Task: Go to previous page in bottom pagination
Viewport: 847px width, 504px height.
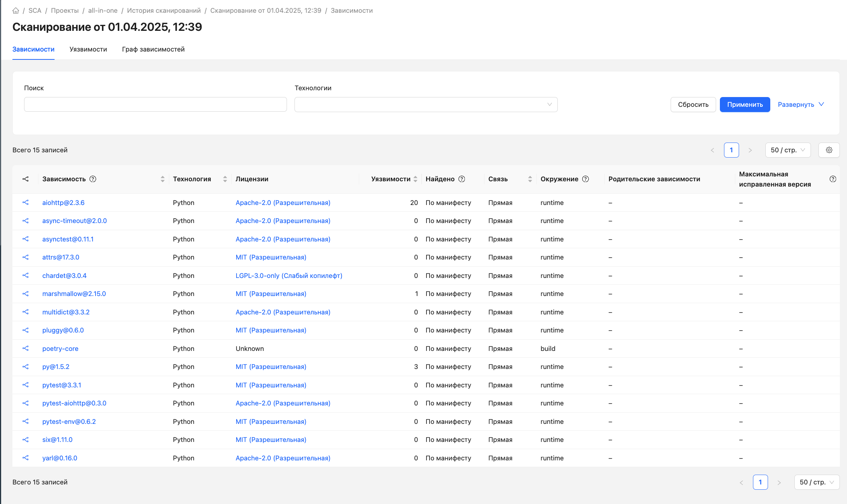Action: (x=741, y=482)
